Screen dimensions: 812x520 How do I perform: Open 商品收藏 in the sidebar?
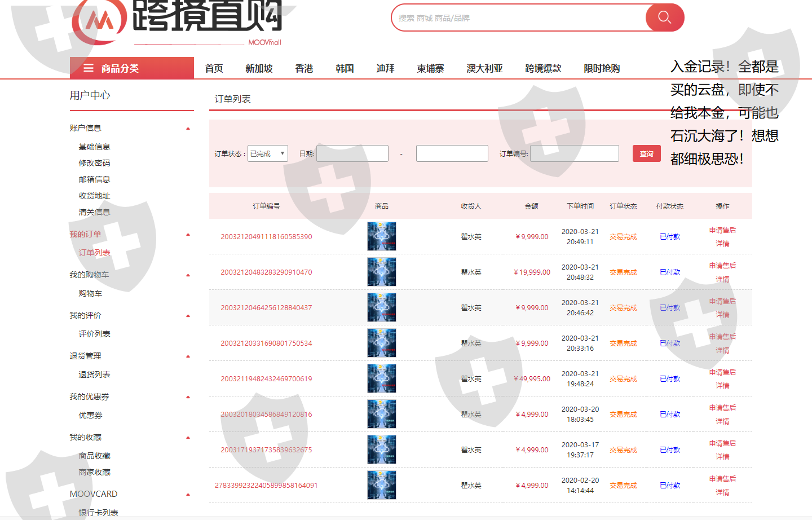tap(94, 456)
